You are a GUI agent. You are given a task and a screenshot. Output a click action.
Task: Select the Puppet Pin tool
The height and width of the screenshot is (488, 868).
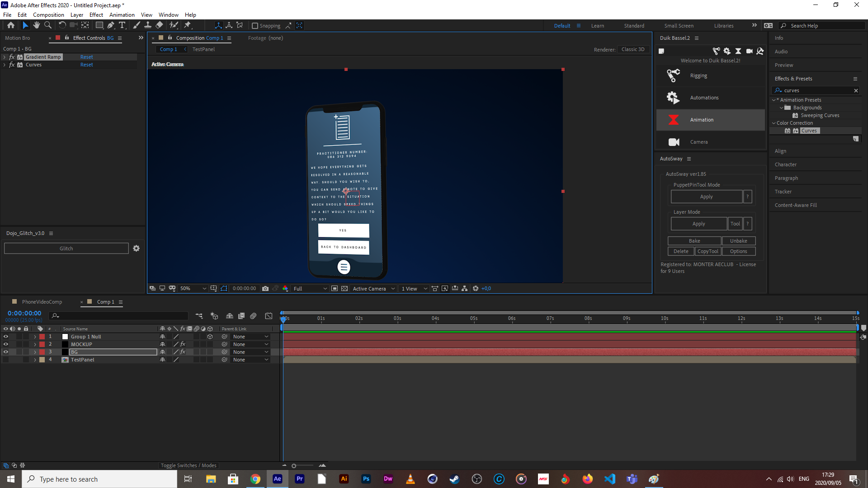click(188, 25)
